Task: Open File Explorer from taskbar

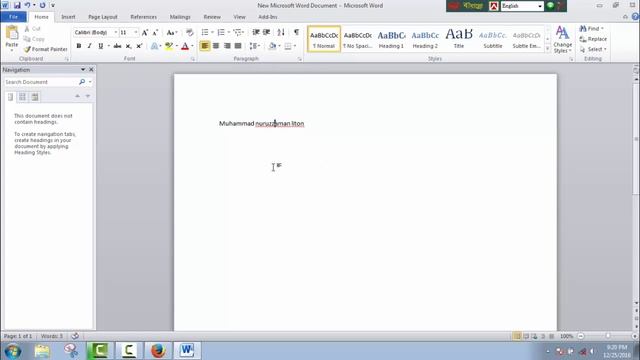Action: (x=42, y=351)
